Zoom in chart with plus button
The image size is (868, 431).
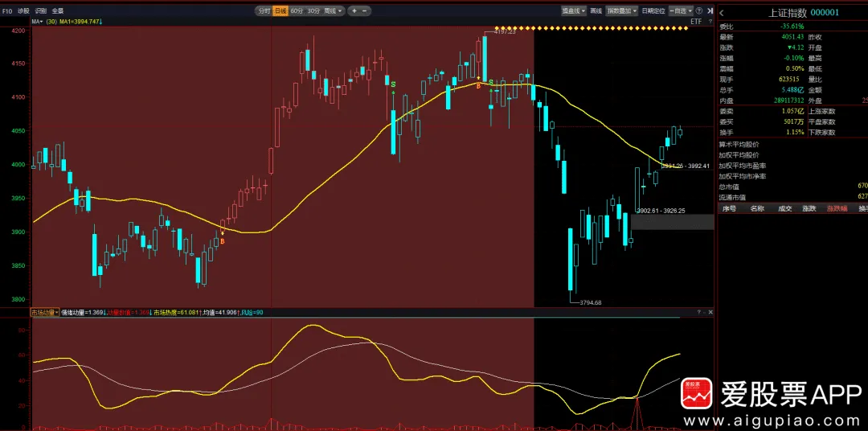pos(354,10)
